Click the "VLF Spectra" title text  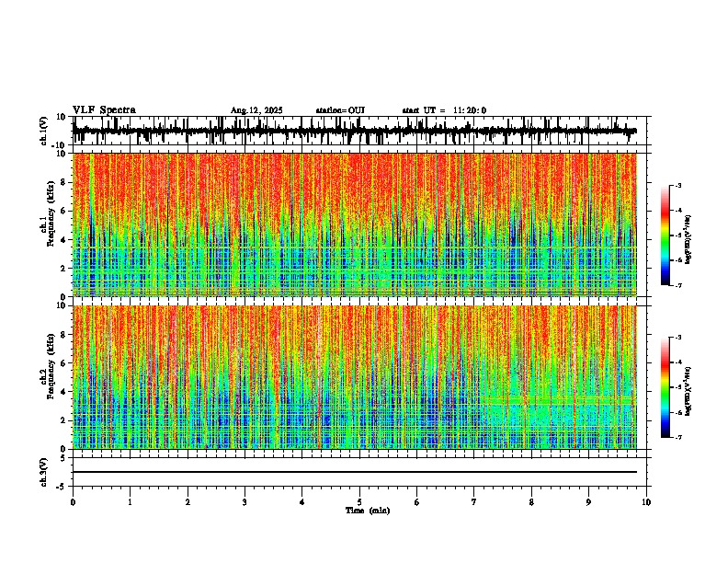click(x=104, y=110)
